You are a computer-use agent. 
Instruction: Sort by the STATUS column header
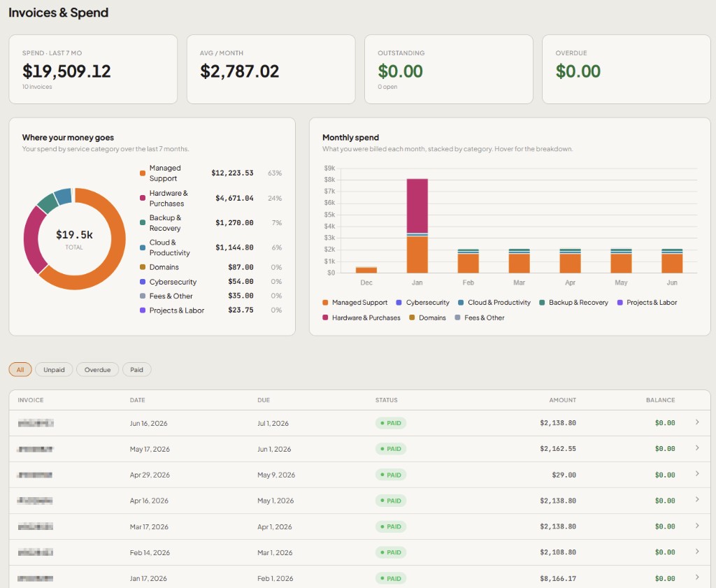point(386,400)
